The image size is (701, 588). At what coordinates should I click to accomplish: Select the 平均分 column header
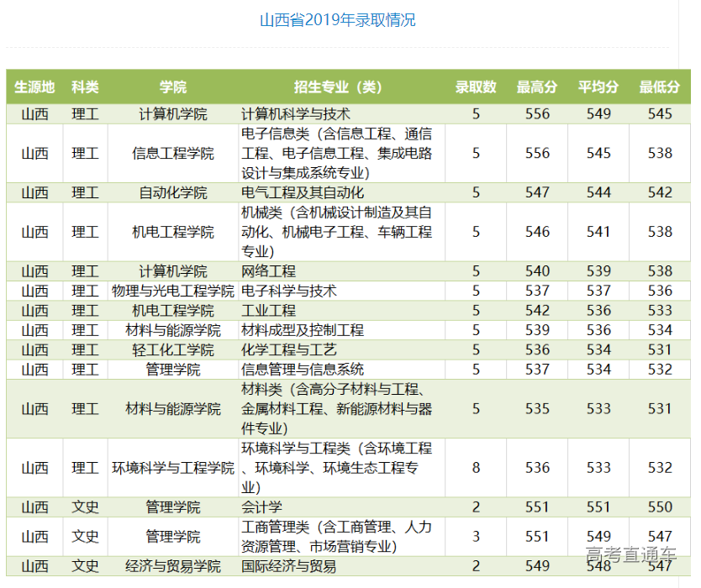coord(598,87)
